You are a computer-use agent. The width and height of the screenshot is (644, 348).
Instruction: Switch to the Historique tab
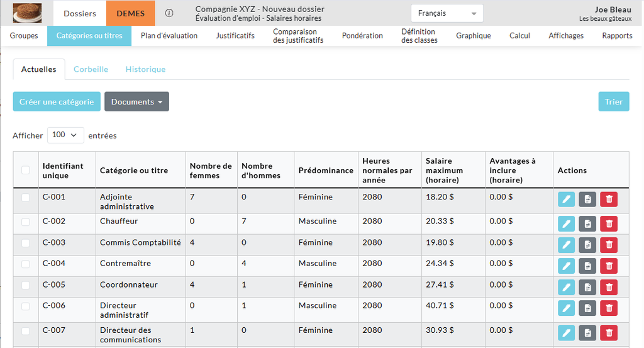[145, 69]
